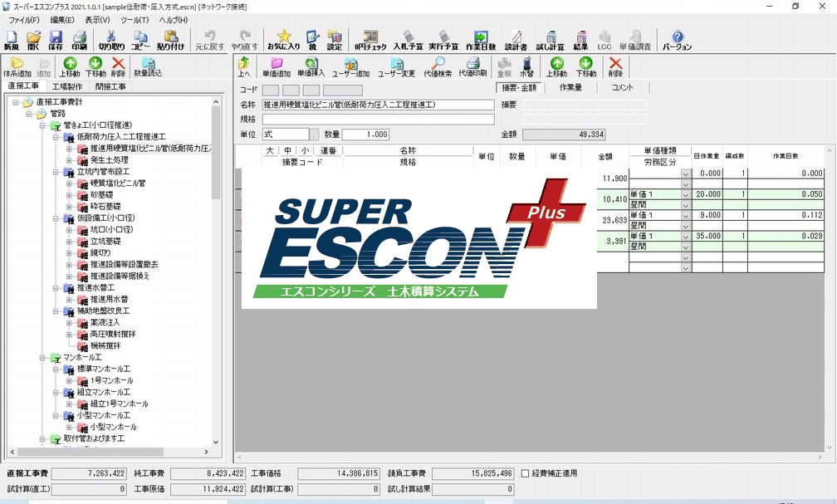Click the ユーザー変更 icon

pyautogui.click(x=397, y=68)
